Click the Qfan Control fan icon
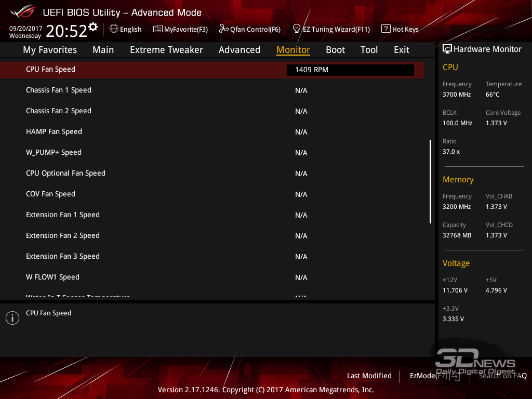 click(223, 29)
